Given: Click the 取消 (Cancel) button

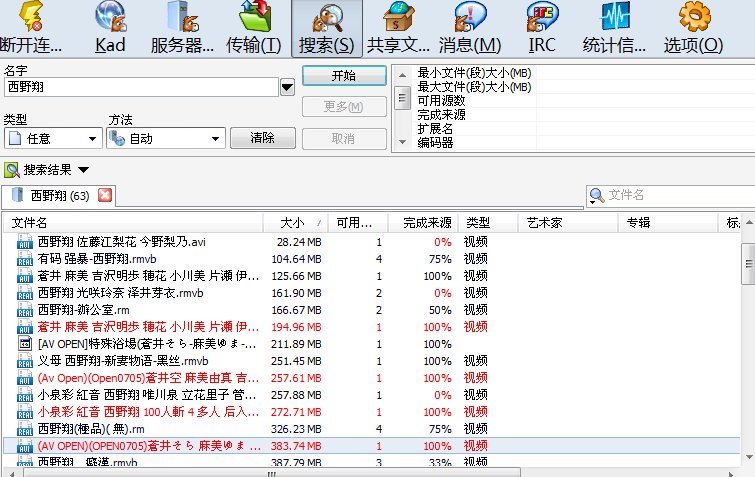Looking at the screenshot, I should pos(344,139).
